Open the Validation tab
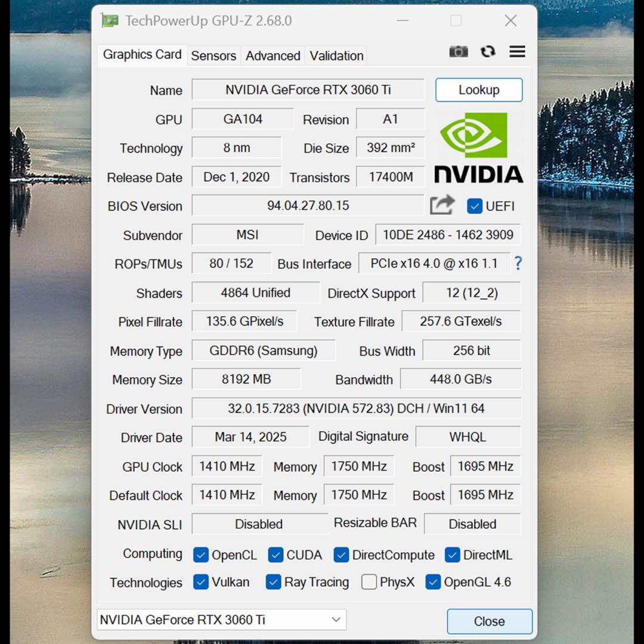Screen dimensions: 644x644 (x=336, y=55)
